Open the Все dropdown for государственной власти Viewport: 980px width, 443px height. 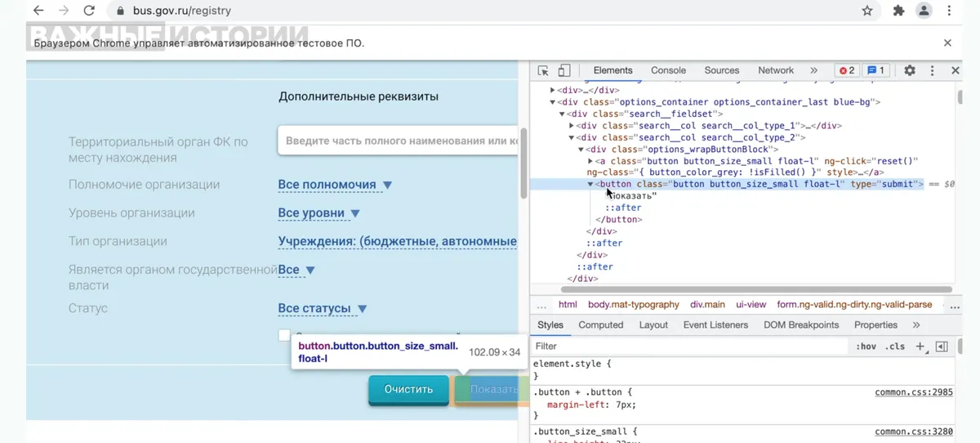point(296,270)
